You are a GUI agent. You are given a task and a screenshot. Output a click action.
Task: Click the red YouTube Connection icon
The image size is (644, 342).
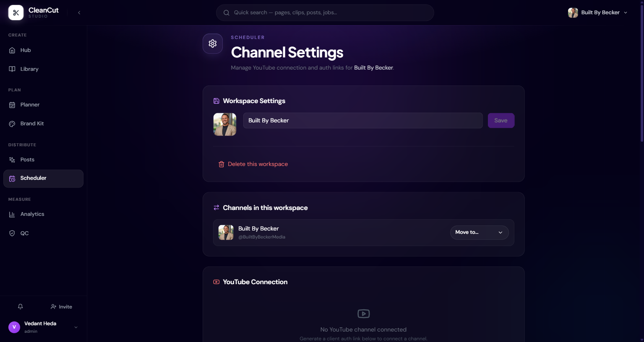point(216,282)
